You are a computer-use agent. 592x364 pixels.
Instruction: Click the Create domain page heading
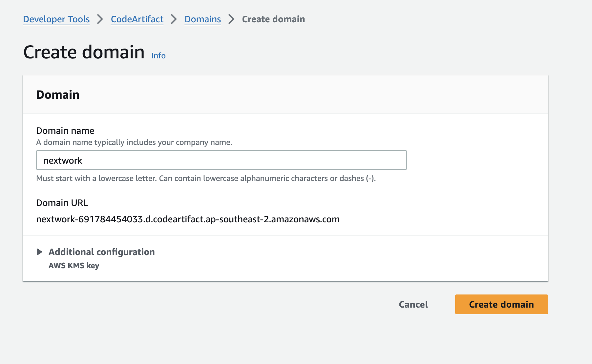pos(84,52)
